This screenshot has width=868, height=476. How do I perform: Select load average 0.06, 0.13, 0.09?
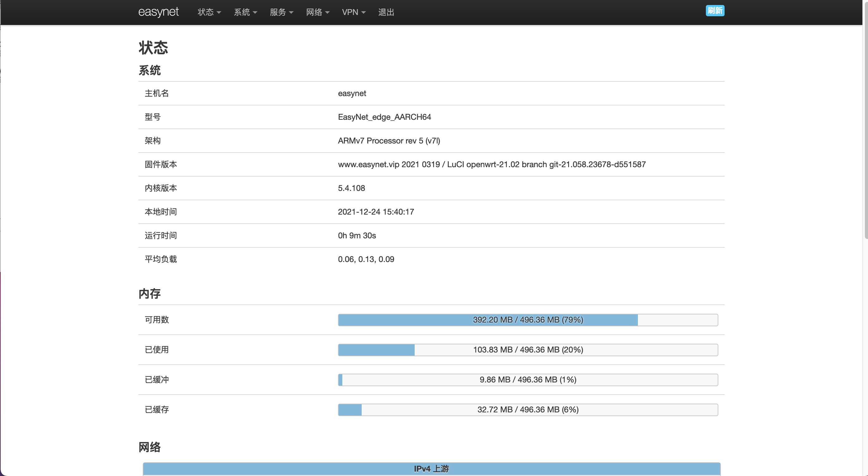click(x=366, y=259)
